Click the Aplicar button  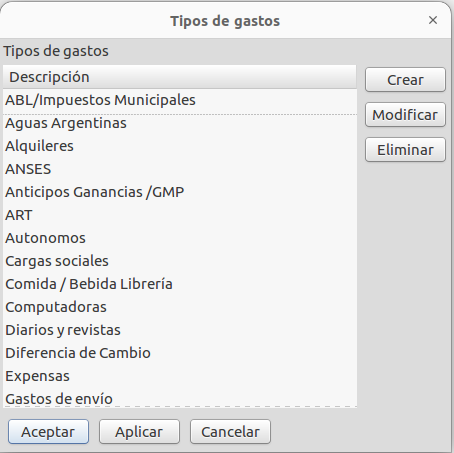click(x=139, y=432)
